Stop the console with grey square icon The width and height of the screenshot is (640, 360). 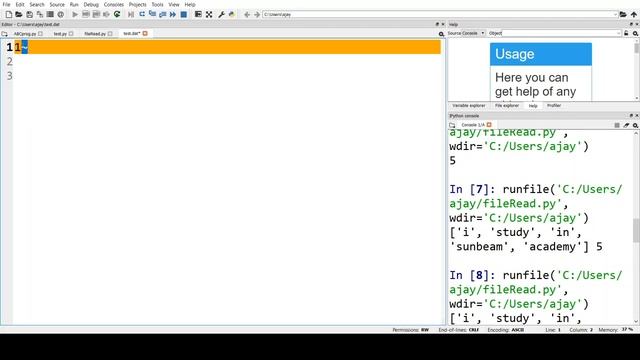pos(617,125)
